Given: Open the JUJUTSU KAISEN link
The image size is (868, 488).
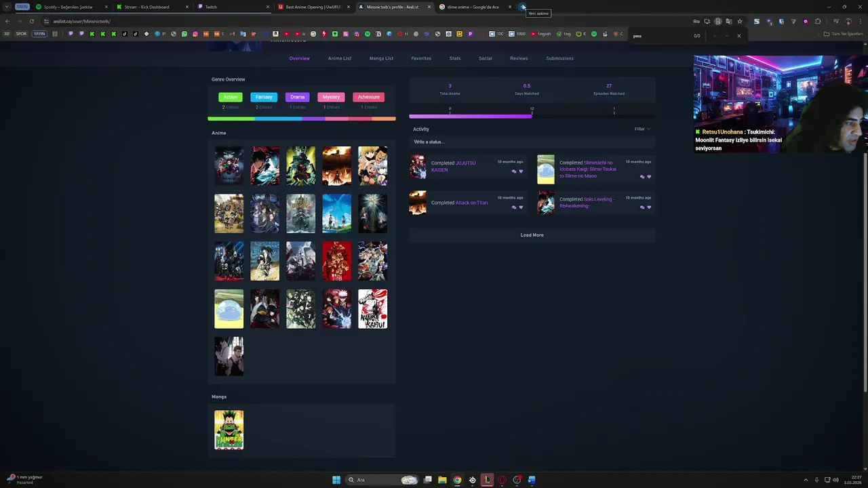Looking at the screenshot, I should pos(454,166).
